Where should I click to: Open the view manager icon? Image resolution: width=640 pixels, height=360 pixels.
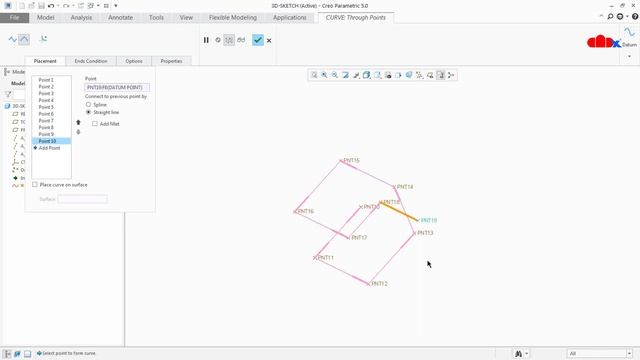coord(388,75)
